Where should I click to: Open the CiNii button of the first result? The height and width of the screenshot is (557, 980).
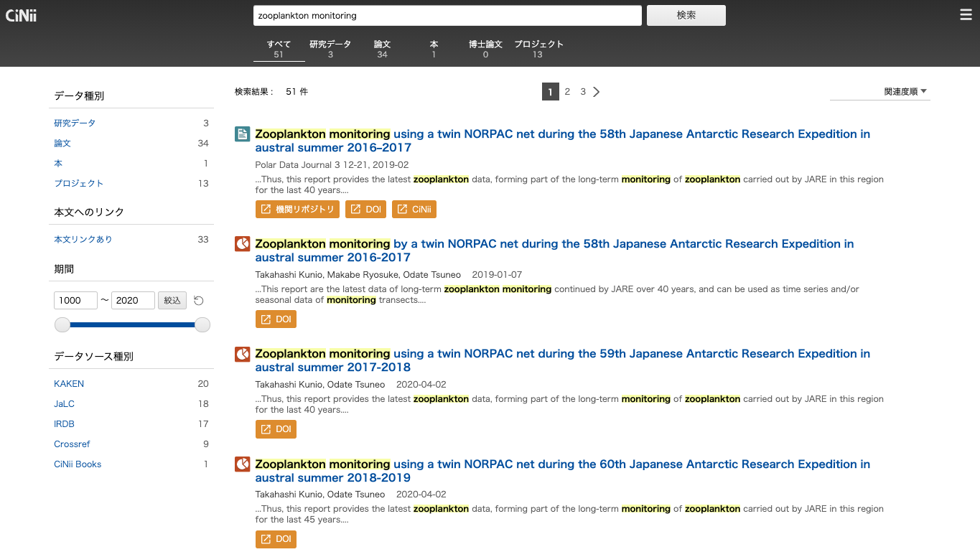tap(414, 210)
